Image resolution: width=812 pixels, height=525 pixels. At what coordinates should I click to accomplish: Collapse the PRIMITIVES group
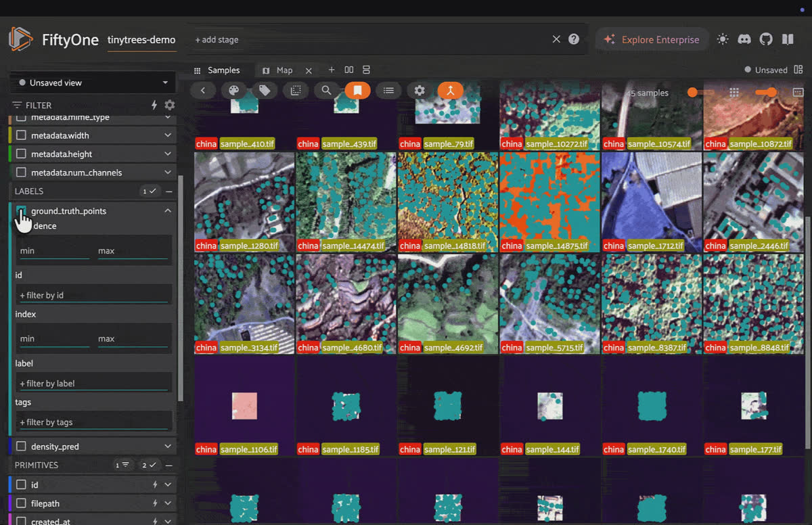pos(169,465)
